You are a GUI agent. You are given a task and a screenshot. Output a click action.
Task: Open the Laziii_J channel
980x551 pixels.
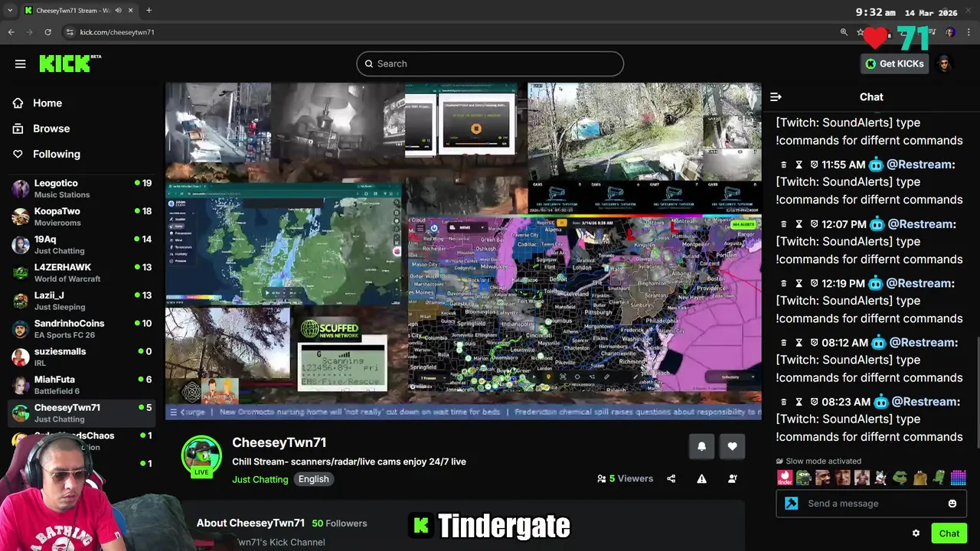click(x=82, y=301)
